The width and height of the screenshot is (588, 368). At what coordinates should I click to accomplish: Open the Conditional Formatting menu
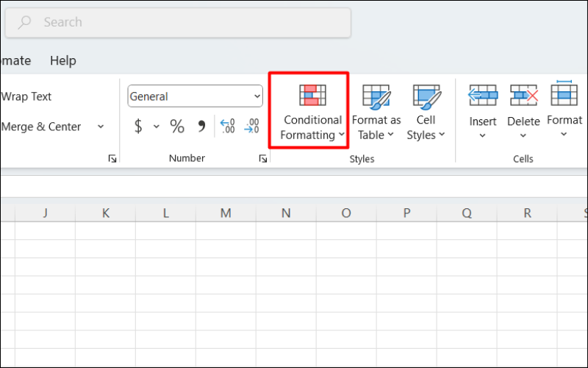(x=312, y=112)
